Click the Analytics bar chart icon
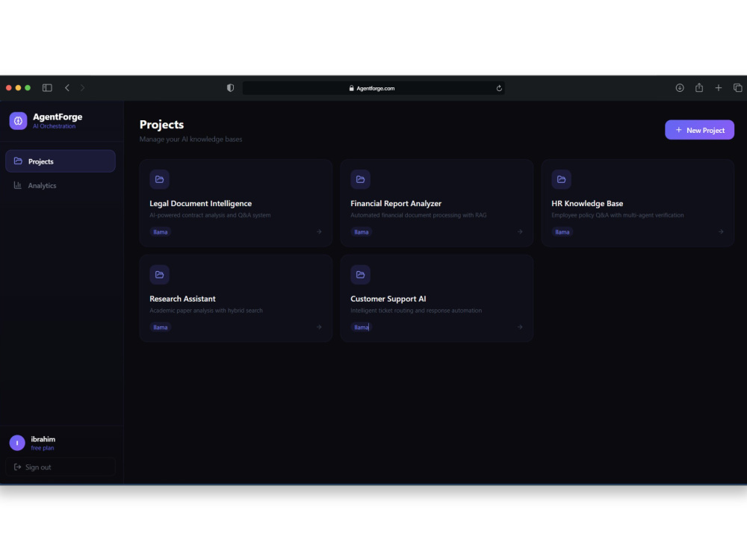This screenshot has width=747, height=560. (18, 185)
